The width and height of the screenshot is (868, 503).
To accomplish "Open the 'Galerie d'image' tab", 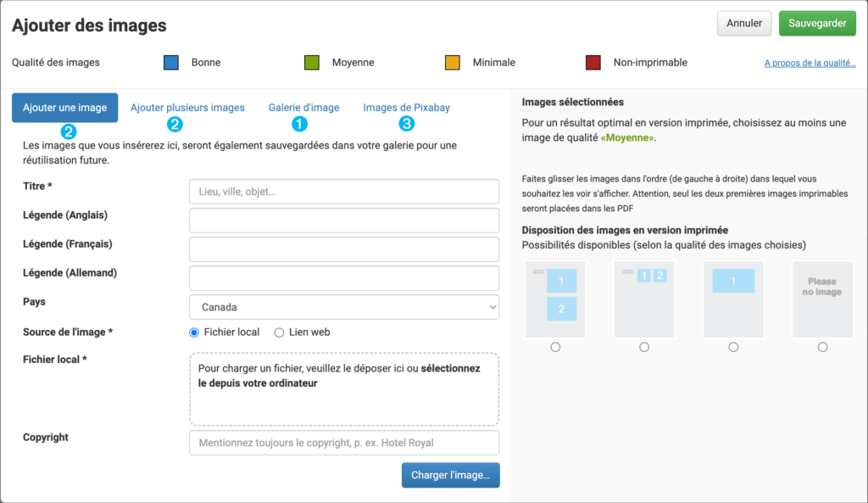I will click(303, 108).
